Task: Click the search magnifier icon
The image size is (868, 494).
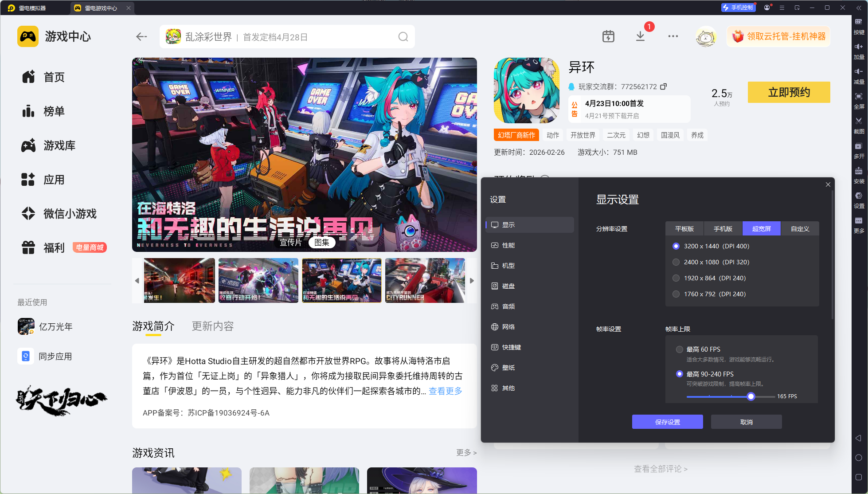Action: pos(403,37)
